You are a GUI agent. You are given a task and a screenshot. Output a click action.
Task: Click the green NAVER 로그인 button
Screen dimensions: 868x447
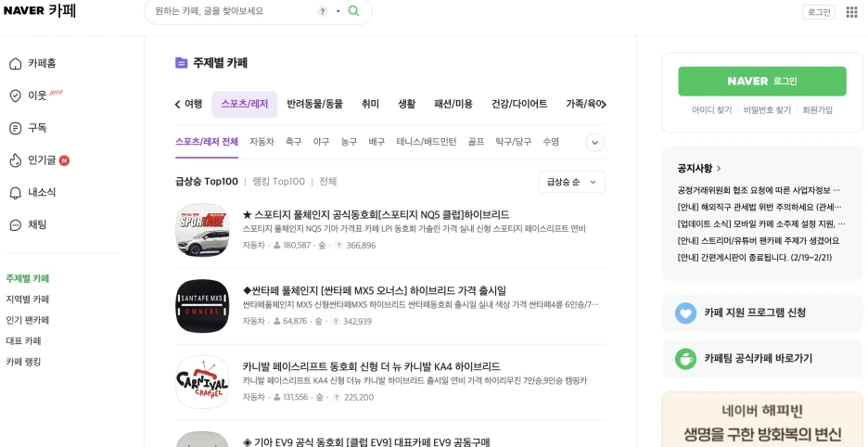(762, 82)
